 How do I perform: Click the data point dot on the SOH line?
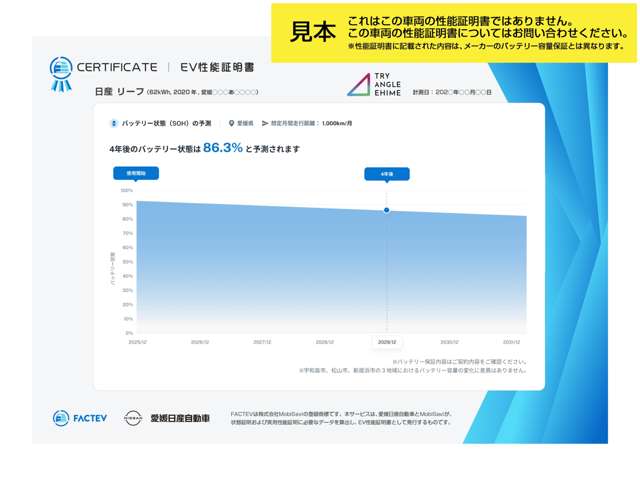tap(387, 210)
